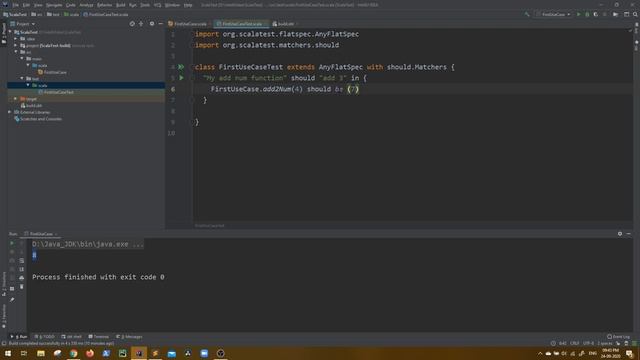Screen dimensions: 640x360
Task: Clear console output with trash icon
Action: (22, 287)
